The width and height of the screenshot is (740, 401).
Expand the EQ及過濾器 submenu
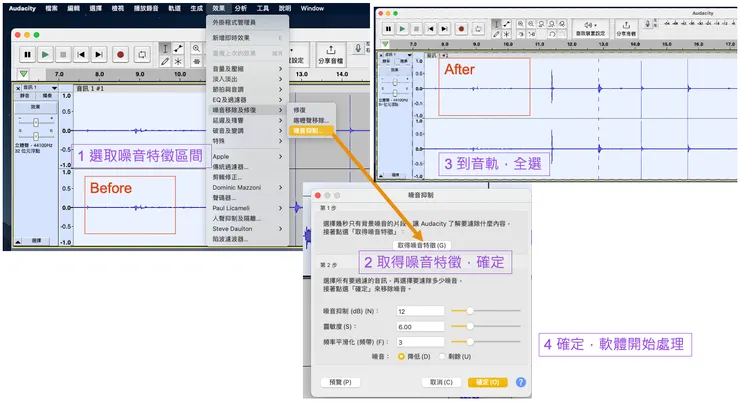248,100
